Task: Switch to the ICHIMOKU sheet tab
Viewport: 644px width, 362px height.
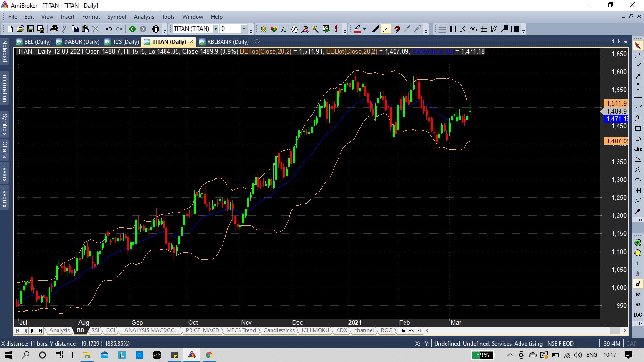Action: [x=315, y=330]
